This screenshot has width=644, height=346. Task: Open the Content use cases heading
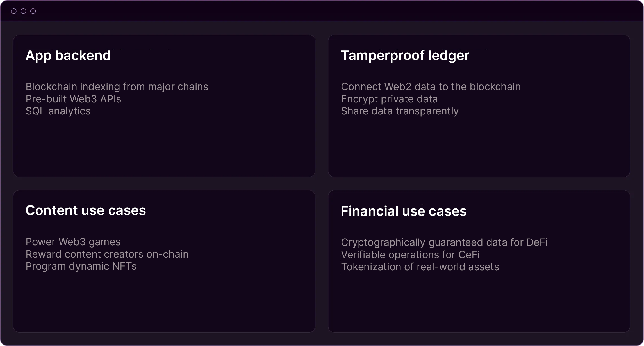(86, 210)
